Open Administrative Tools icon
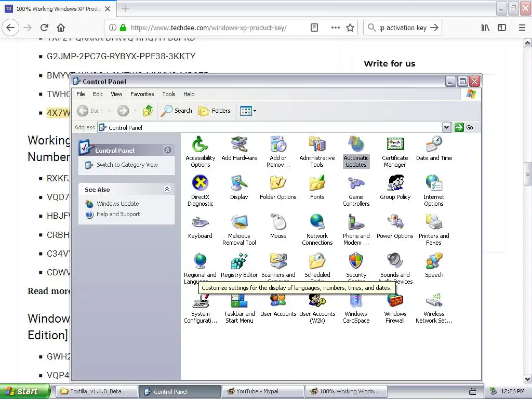The height and width of the screenshot is (399, 532). click(317, 152)
